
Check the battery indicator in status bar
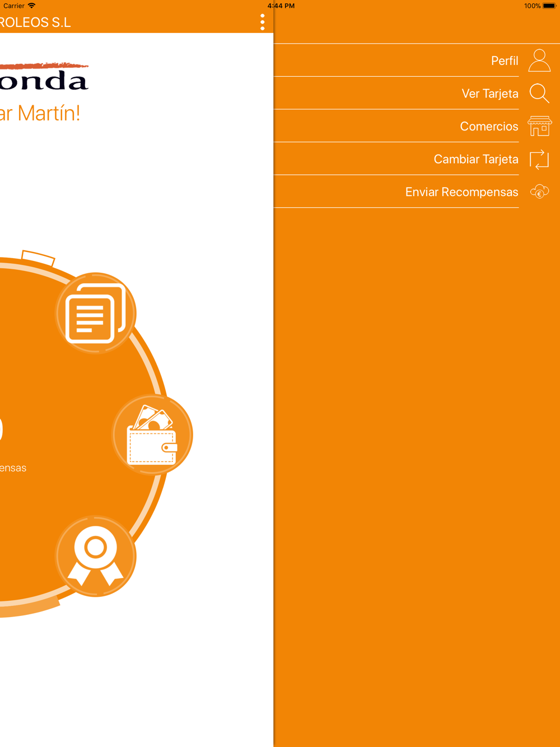(548, 6)
